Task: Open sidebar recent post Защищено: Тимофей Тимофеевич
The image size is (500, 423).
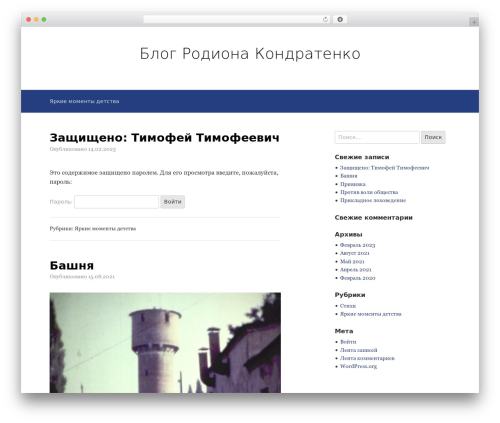Action: pos(384,168)
